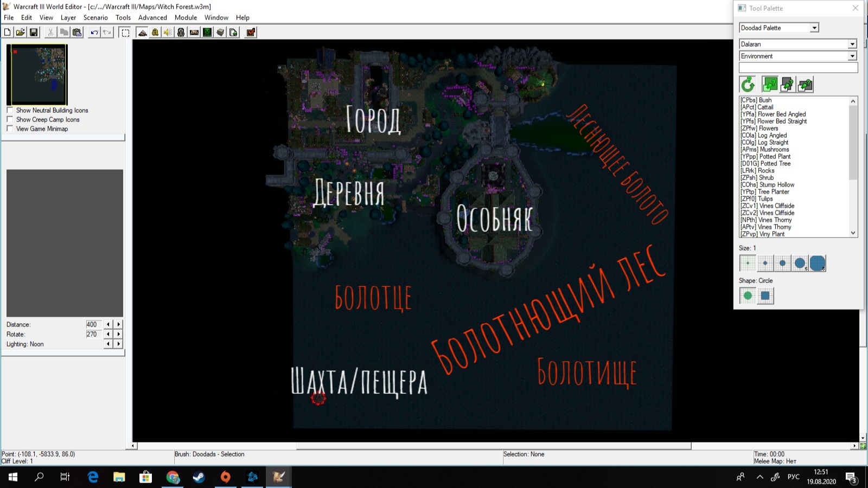Viewport: 868px width, 488px height.
Task: Click the open map folder icon
Action: [x=20, y=33]
